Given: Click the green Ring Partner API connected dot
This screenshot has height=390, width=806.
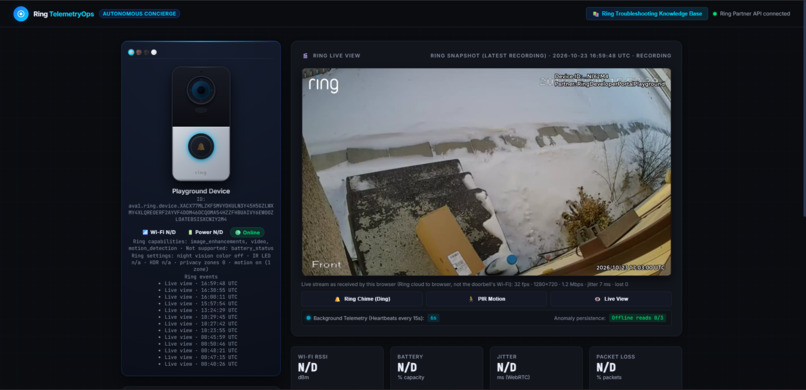Looking at the screenshot, I should 715,14.
